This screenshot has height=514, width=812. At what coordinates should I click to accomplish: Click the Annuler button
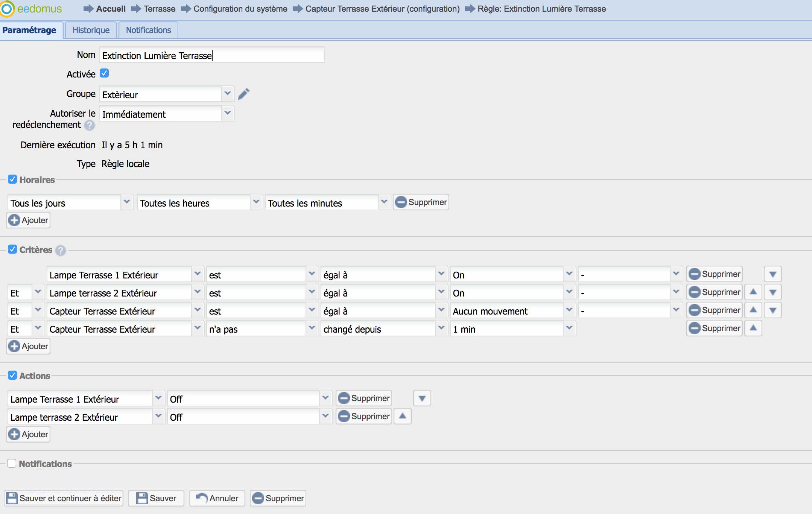[217, 499]
